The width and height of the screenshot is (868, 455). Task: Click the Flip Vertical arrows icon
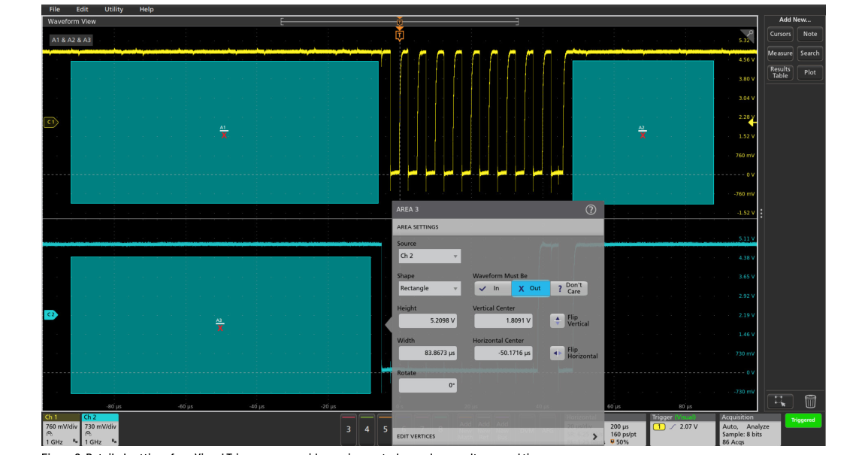(x=557, y=320)
